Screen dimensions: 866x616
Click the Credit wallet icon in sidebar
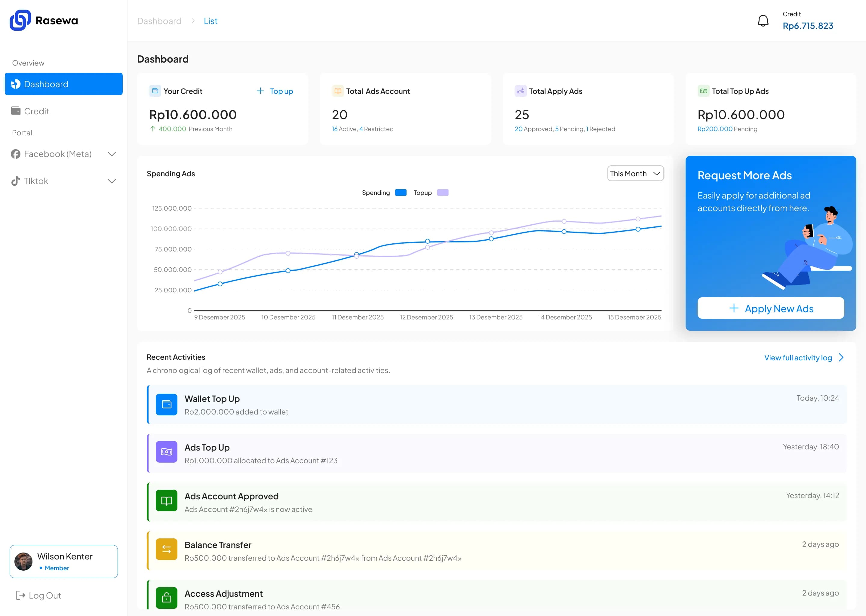[16, 111]
